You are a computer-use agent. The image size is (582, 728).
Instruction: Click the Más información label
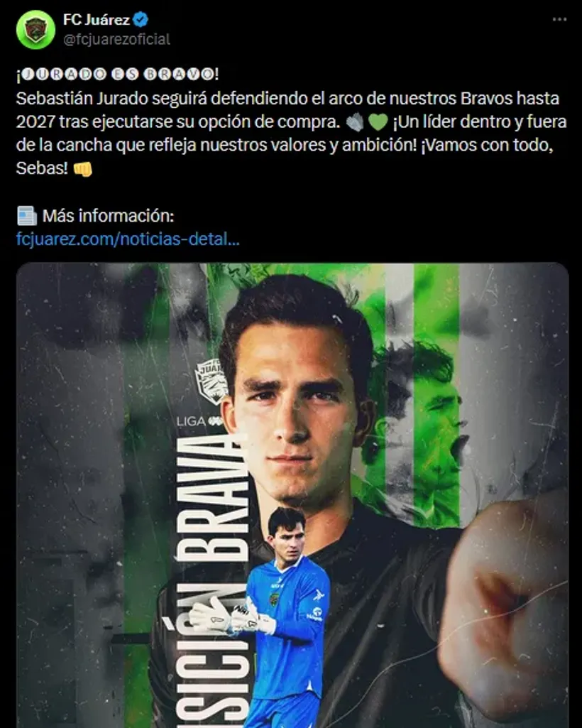[108, 216]
